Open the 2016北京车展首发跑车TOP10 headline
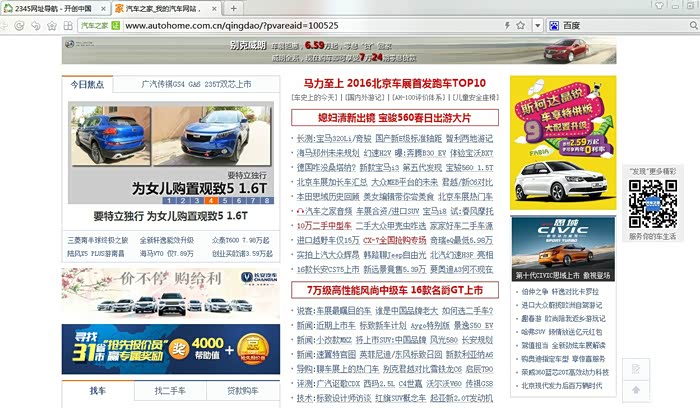The width and height of the screenshot is (700, 408). (395, 83)
